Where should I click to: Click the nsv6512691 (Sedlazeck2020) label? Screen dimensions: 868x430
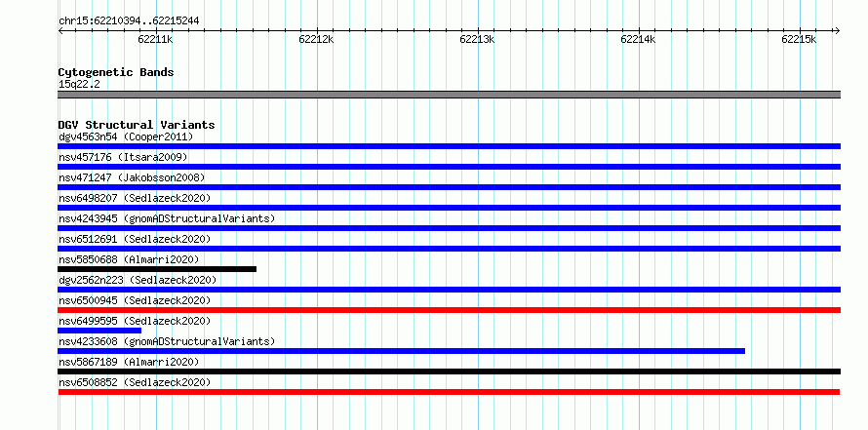pyautogui.click(x=135, y=239)
